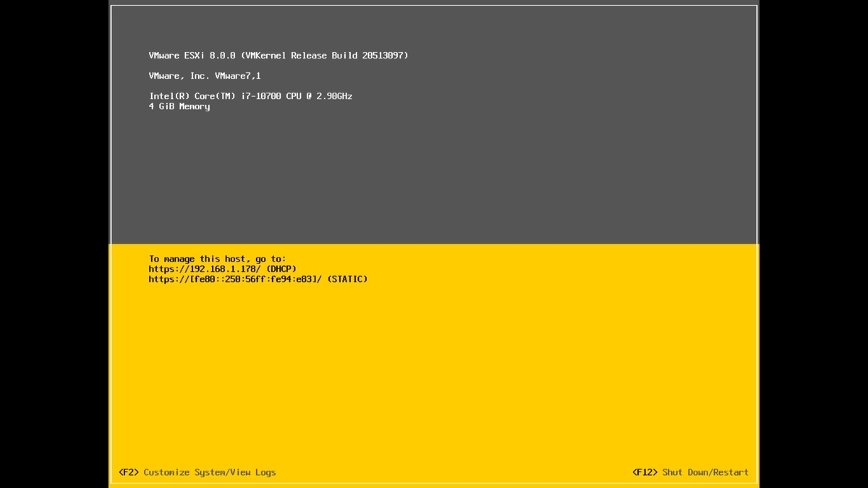Image resolution: width=868 pixels, height=488 pixels.
Task: Click the Intel Core i7-10700 CPU text
Action: 250,96
